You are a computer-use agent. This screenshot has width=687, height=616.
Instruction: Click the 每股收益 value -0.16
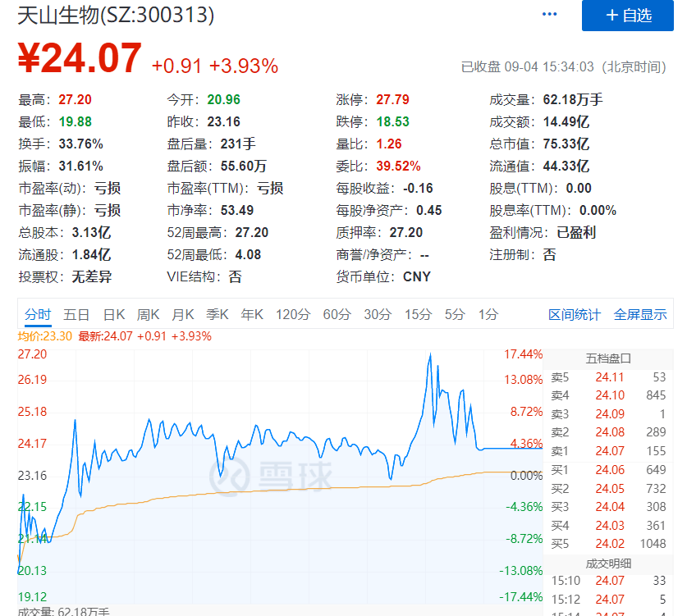click(x=418, y=189)
